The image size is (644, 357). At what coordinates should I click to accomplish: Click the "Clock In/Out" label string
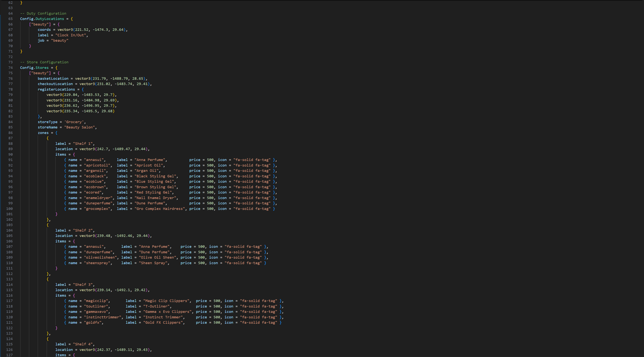click(71, 35)
